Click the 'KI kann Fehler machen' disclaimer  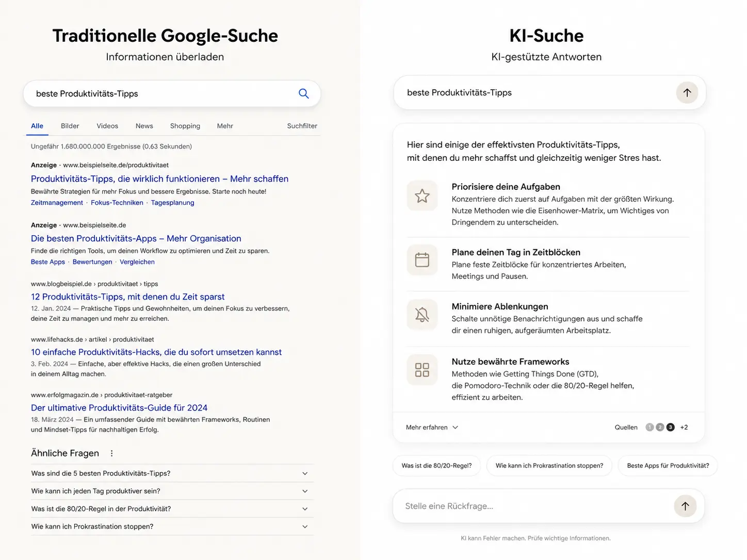coord(535,538)
